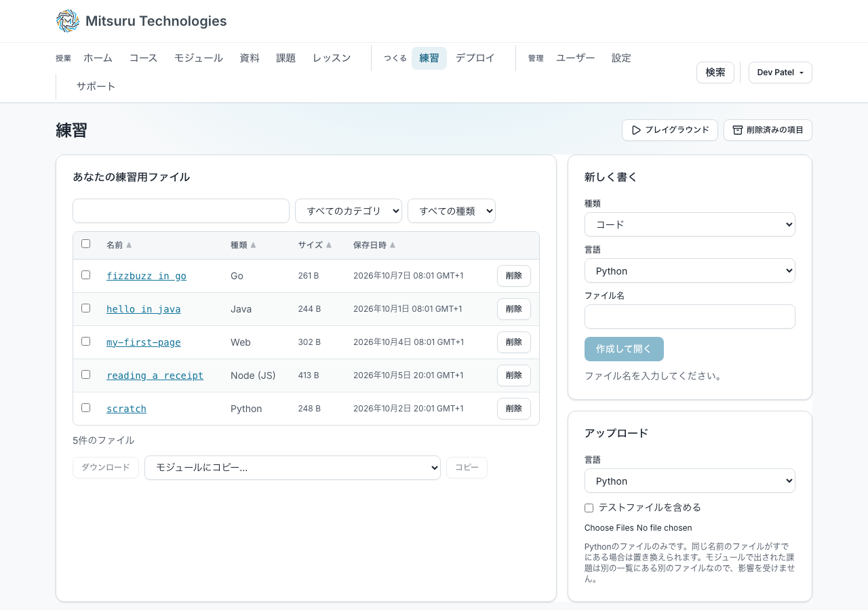The image size is (868, 610).
Task: Open the scratch file link
Action: click(x=127, y=409)
